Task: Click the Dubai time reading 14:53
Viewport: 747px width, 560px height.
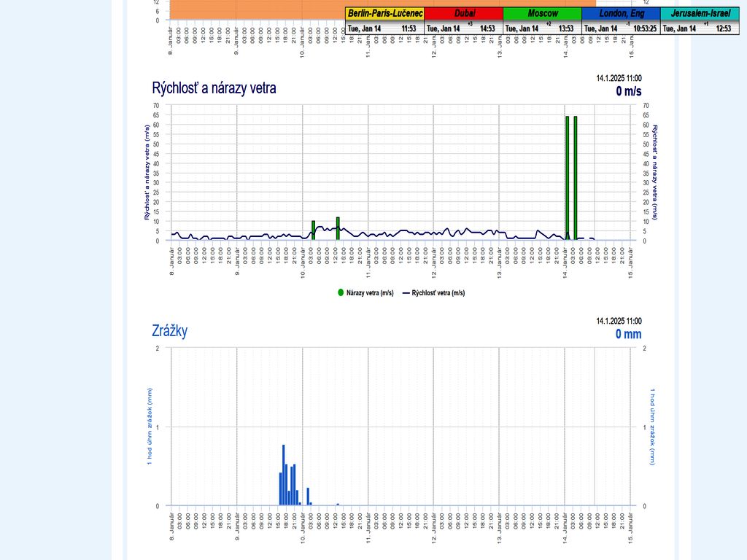Action: (x=487, y=28)
